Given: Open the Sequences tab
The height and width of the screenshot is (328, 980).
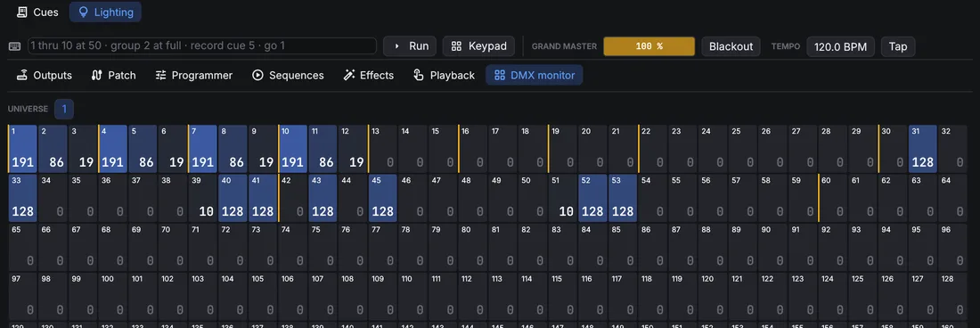Looking at the screenshot, I should (288, 75).
